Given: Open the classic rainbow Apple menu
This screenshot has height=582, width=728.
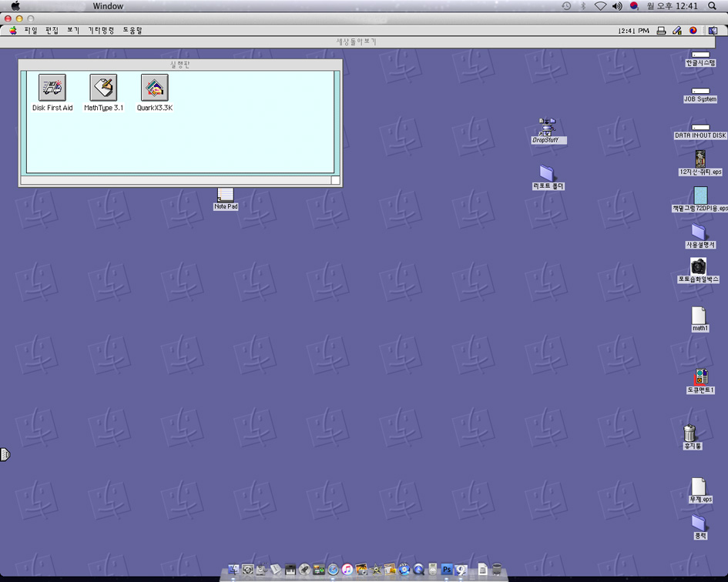Looking at the screenshot, I should click(x=12, y=31).
